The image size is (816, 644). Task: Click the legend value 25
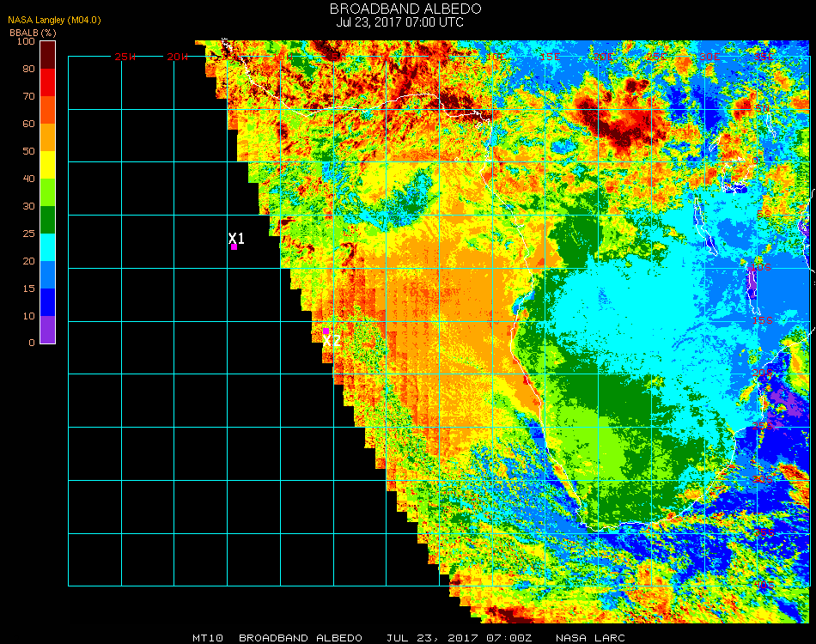click(28, 234)
